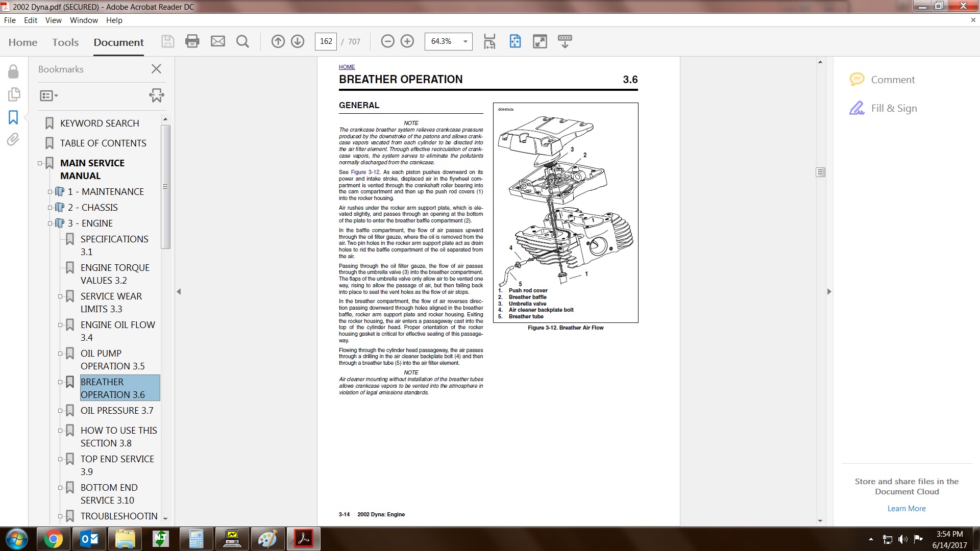The width and height of the screenshot is (980, 551).
Task: Click the page number input field
Action: tap(326, 41)
